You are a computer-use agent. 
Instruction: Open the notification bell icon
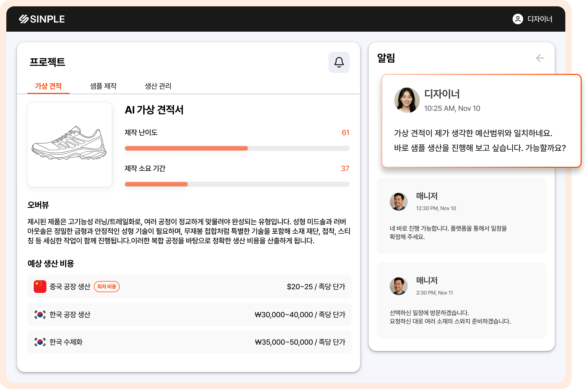(x=339, y=62)
